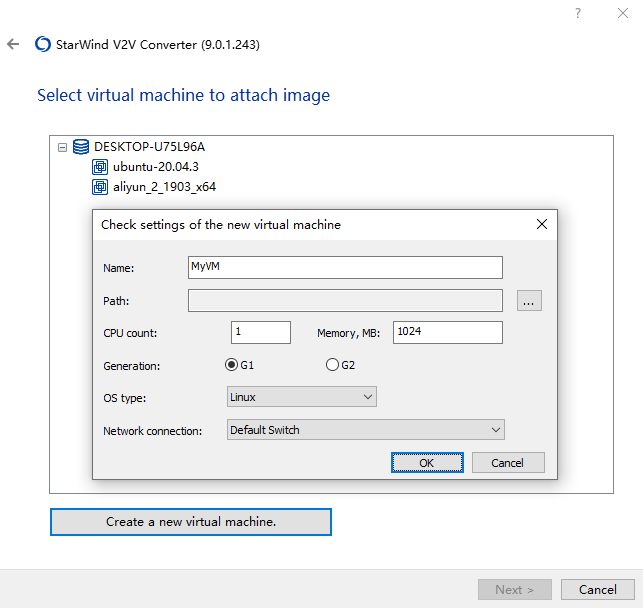
Task: Select the ubuntu-20.04.3 virtual machine
Action: [156, 167]
